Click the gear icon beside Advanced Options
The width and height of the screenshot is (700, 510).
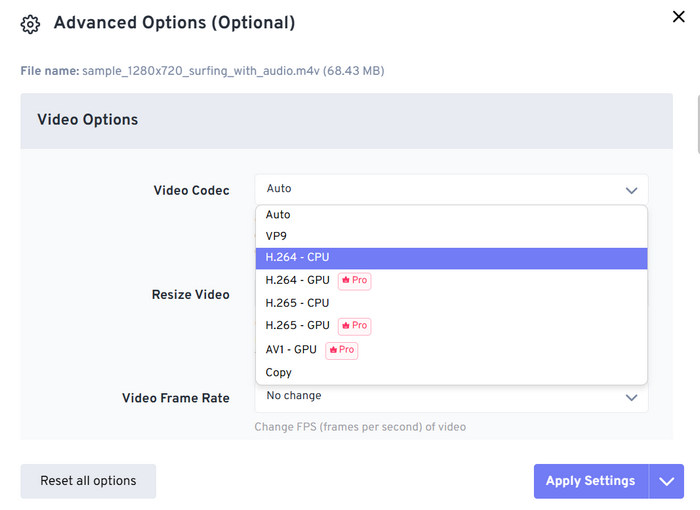[x=31, y=24]
